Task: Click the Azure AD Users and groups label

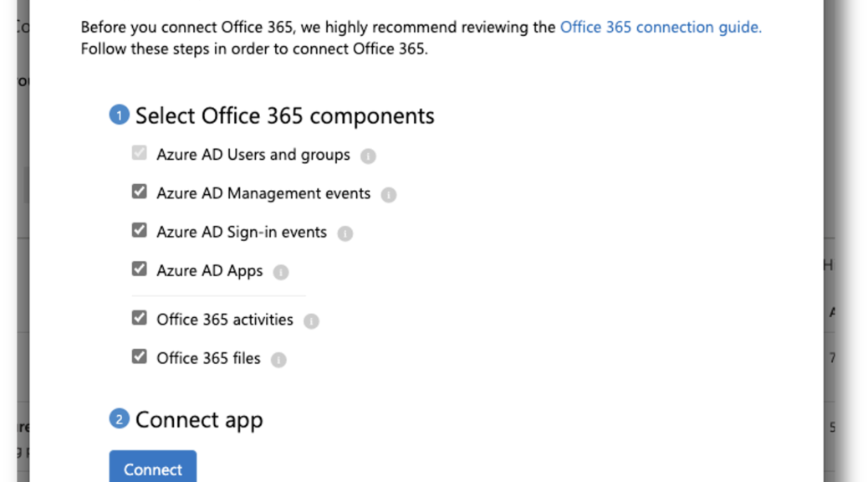Action: 253,155
